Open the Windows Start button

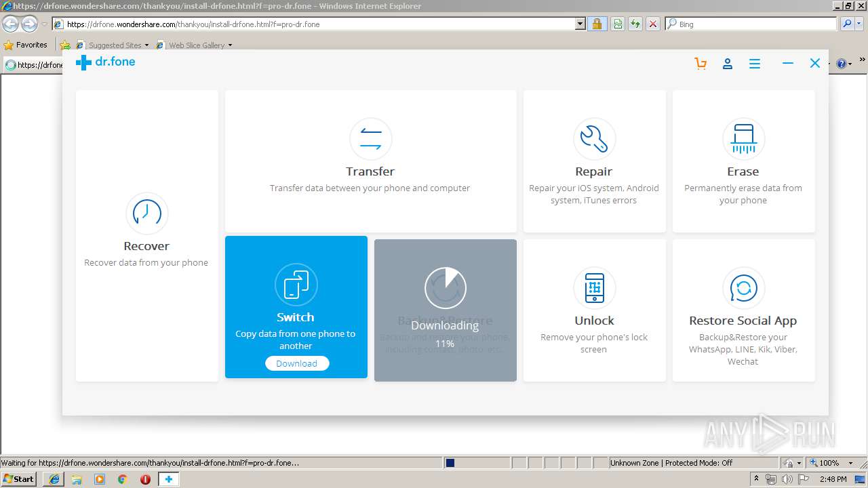tap(19, 479)
